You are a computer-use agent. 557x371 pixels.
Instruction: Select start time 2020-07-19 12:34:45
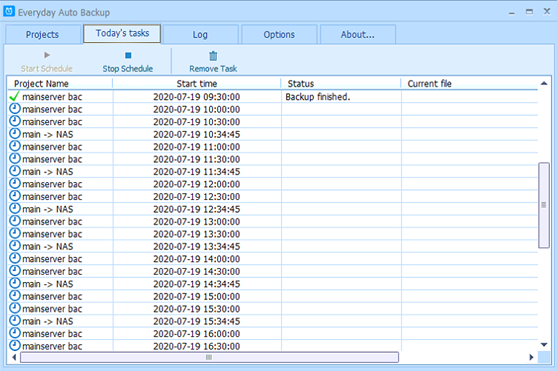tap(197, 209)
